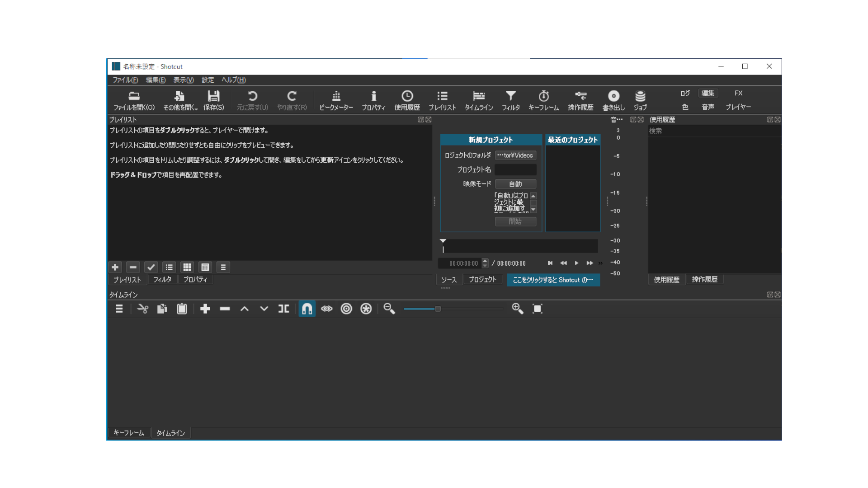Paste clip with timeline clipboard icon

pos(182,309)
